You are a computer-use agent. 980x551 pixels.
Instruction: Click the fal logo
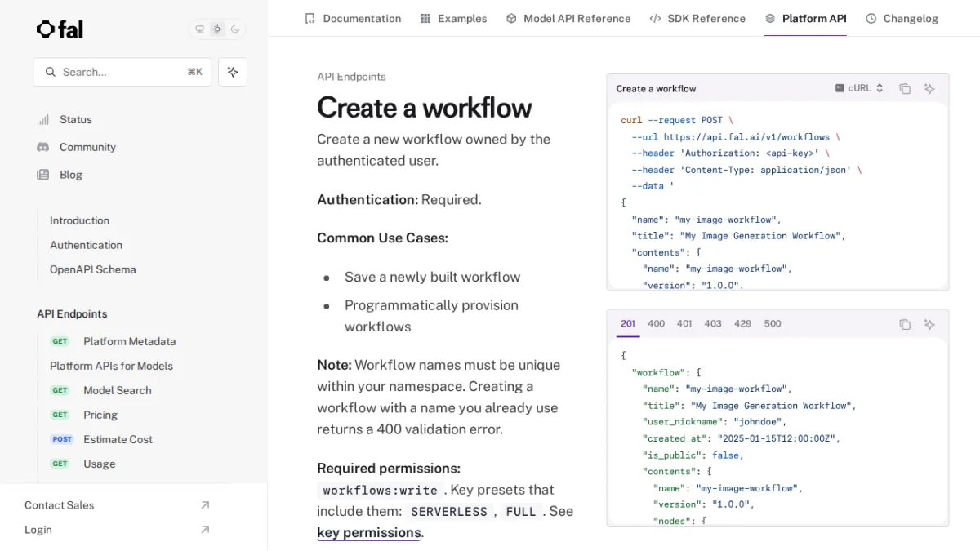(60, 29)
